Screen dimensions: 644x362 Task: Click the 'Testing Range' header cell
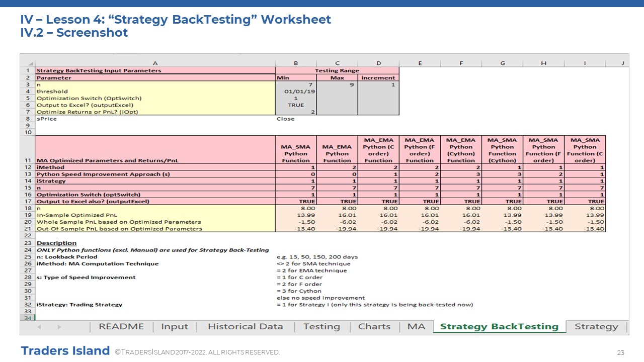[337, 71]
